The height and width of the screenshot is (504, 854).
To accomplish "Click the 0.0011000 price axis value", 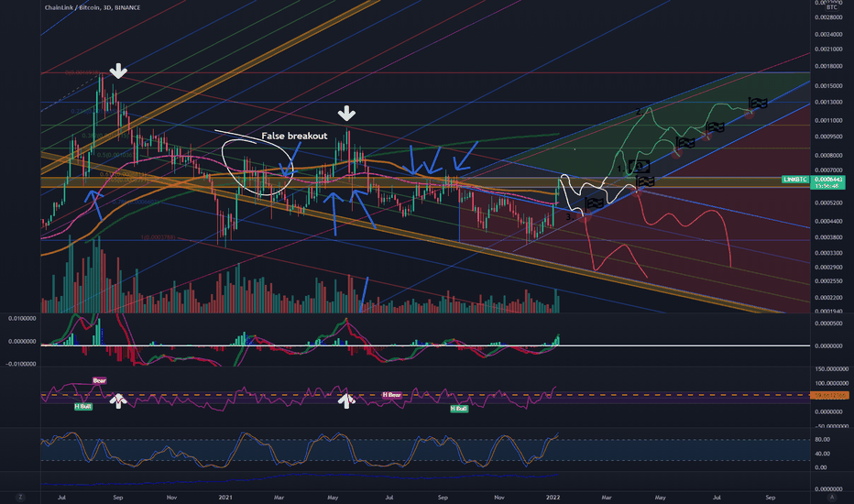I will [828, 120].
